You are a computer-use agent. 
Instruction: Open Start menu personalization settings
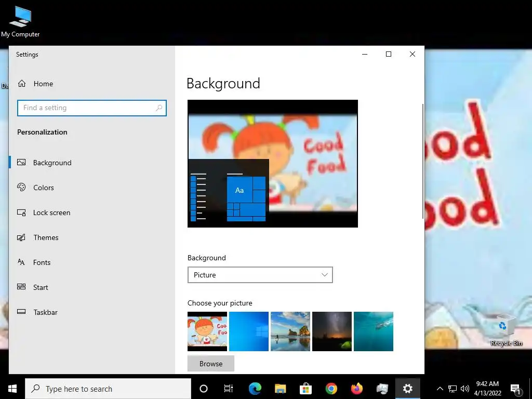pyautogui.click(x=41, y=287)
